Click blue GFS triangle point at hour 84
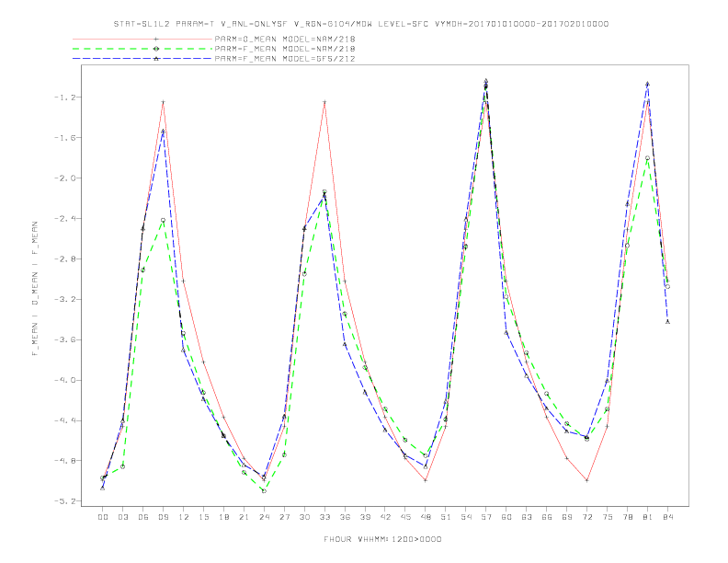 (x=667, y=321)
